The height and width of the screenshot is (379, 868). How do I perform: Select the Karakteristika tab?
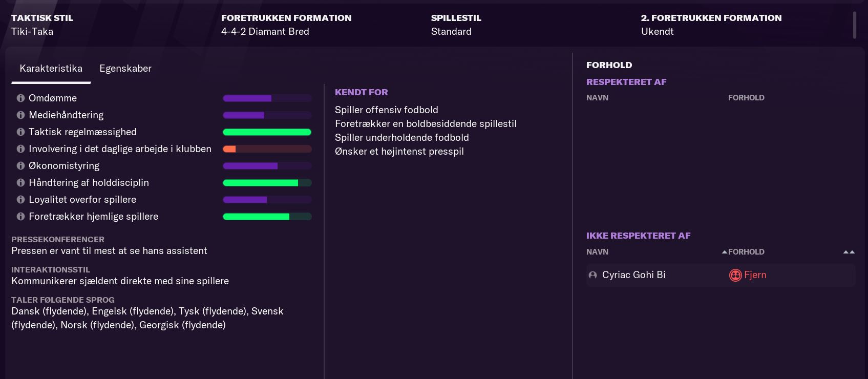click(x=51, y=69)
